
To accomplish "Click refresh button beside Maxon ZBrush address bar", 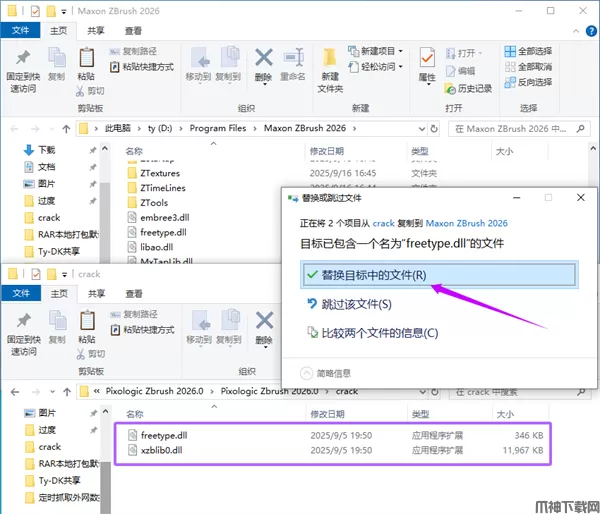I will point(434,129).
